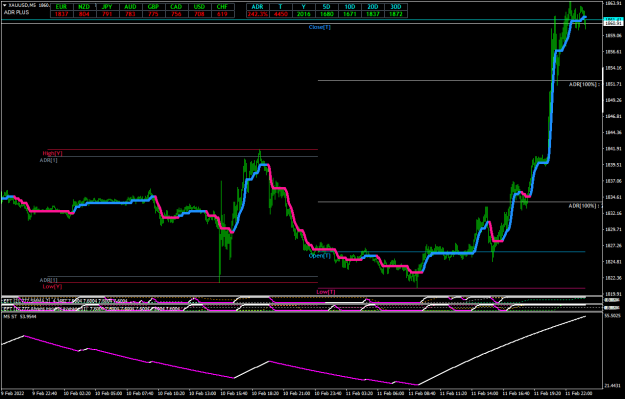
Task: Click the Low[T] line label
Action: (x=326, y=292)
